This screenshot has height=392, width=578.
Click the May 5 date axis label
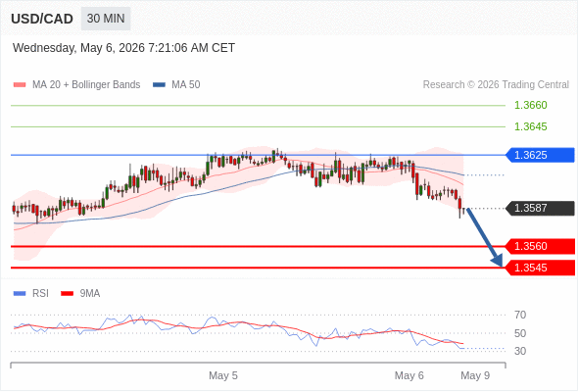(223, 375)
